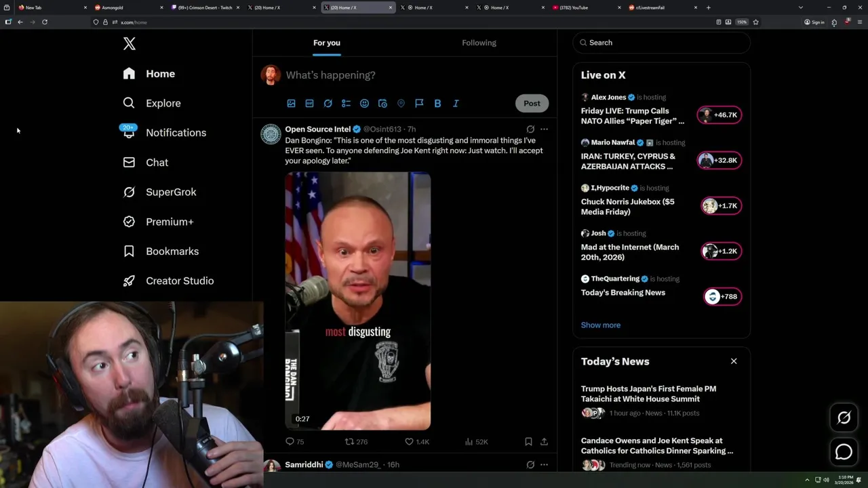
Task: Open a new browser tab with plus
Action: [x=709, y=7]
